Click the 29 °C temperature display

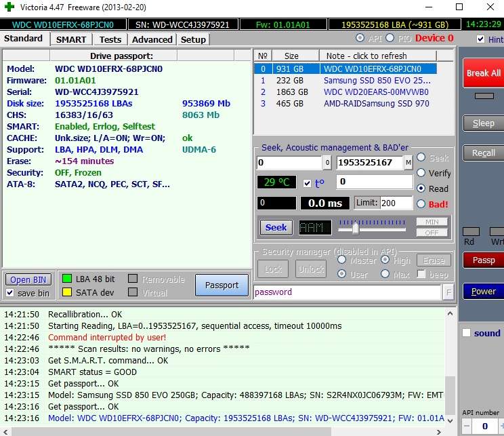(x=276, y=182)
